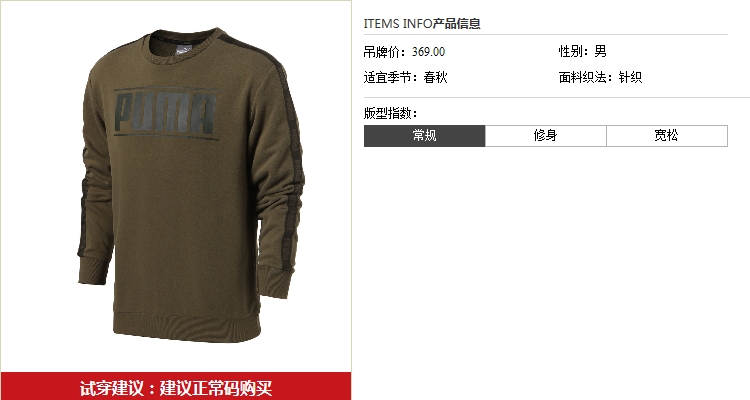Click the 吊牌价 369.00 price text
Image resolution: width=750 pixels, height=400 pixels.
tap(404, 52)
